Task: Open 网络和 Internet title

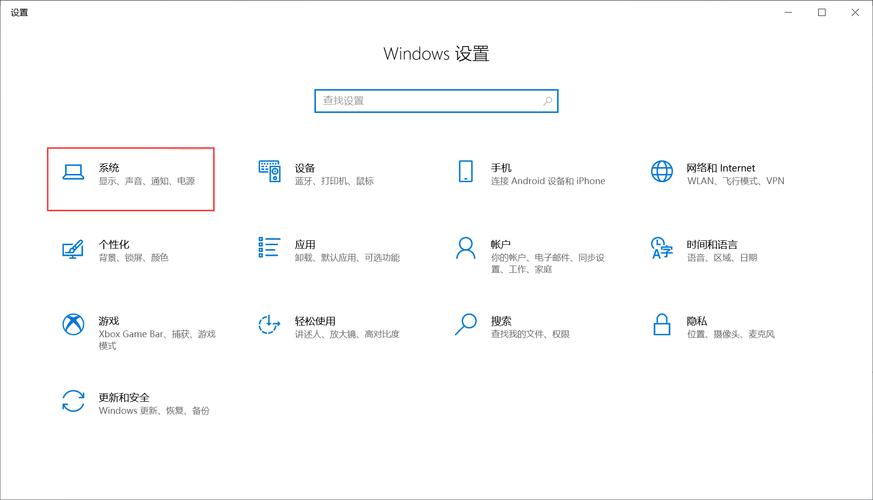Action: (720, 168)
